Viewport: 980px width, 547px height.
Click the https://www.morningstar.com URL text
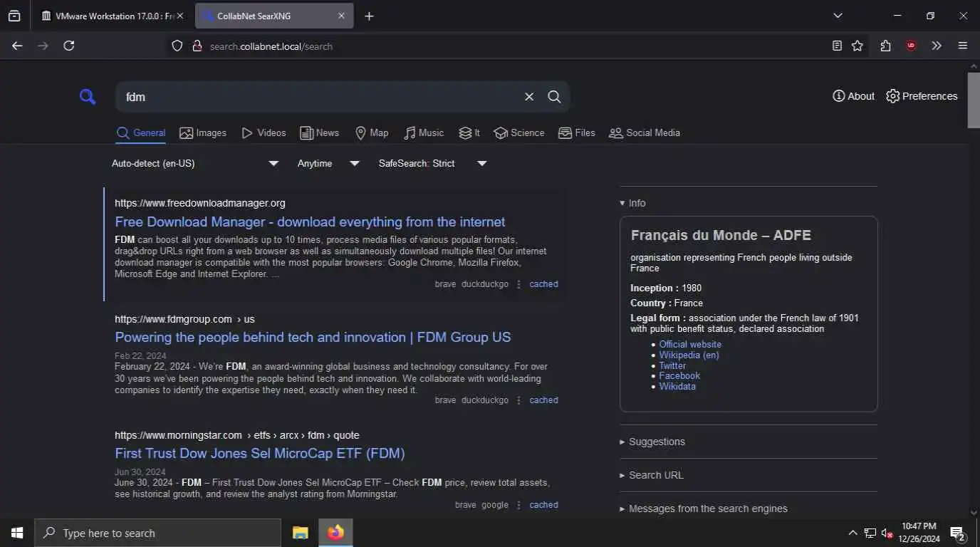[178, 435]
